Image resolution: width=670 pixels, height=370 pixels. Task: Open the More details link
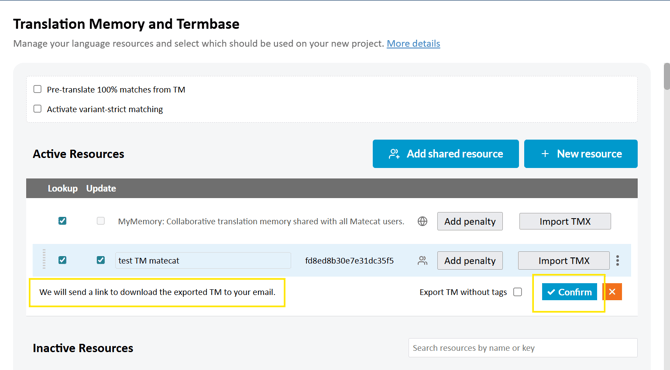click(413, 44)
